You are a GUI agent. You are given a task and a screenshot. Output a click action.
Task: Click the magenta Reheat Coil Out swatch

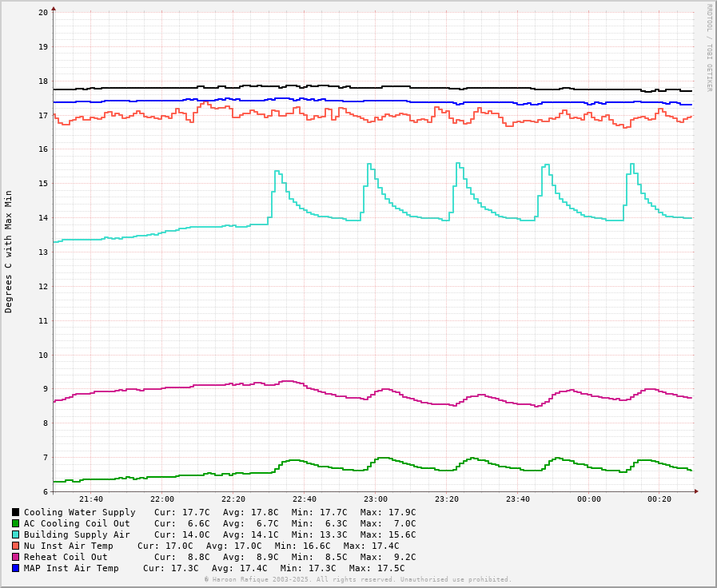pyautogui.click(x=15, y=557)
